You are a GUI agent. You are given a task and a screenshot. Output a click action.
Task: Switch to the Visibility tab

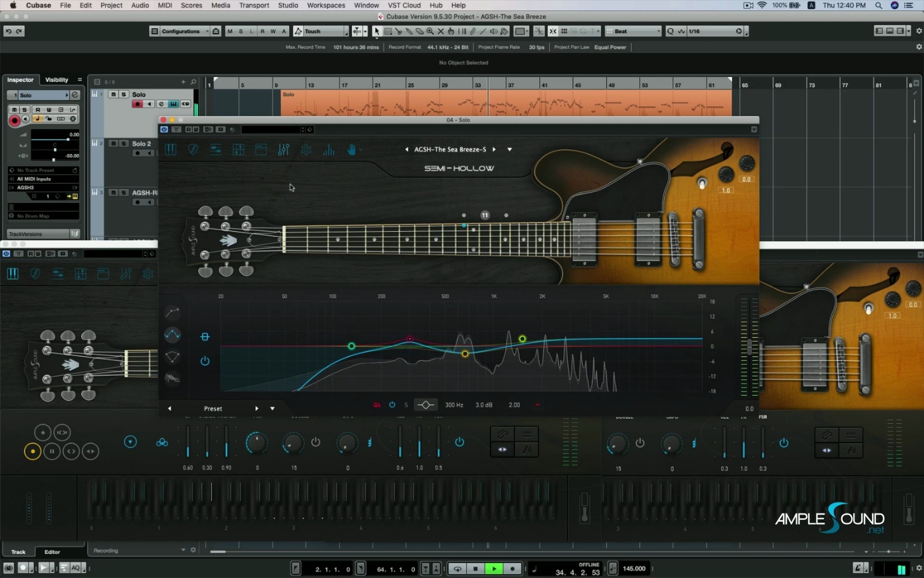[x=57, y=80]
